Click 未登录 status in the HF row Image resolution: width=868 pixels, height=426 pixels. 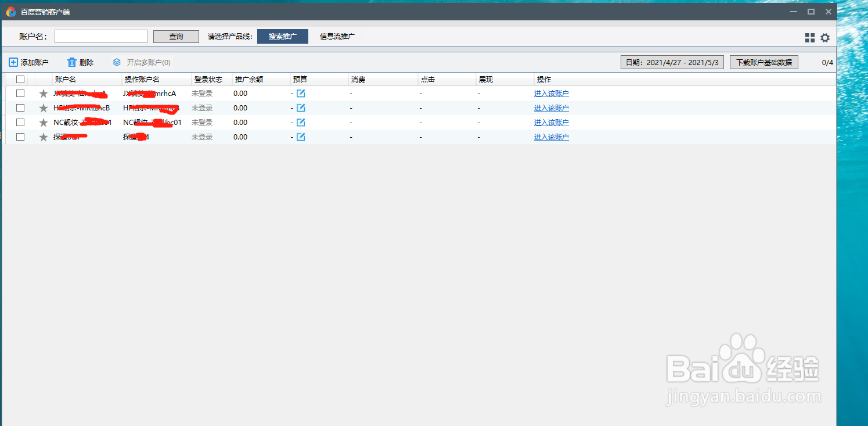[x=202, y=108]
